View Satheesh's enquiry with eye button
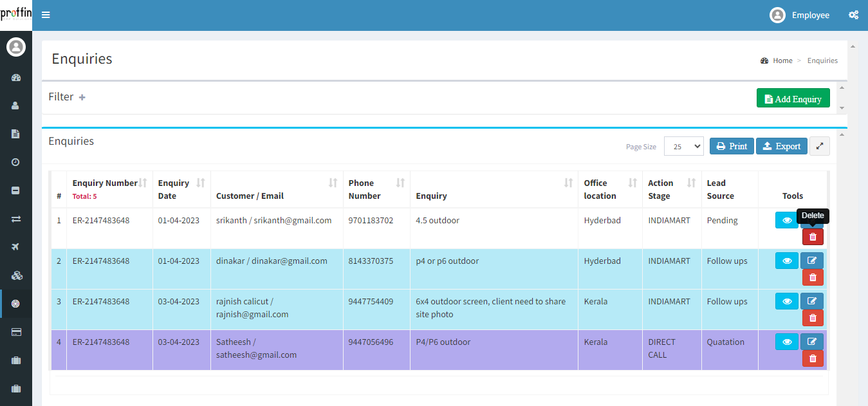This screenshot has height=406, width=868. [x=786, y=342]
